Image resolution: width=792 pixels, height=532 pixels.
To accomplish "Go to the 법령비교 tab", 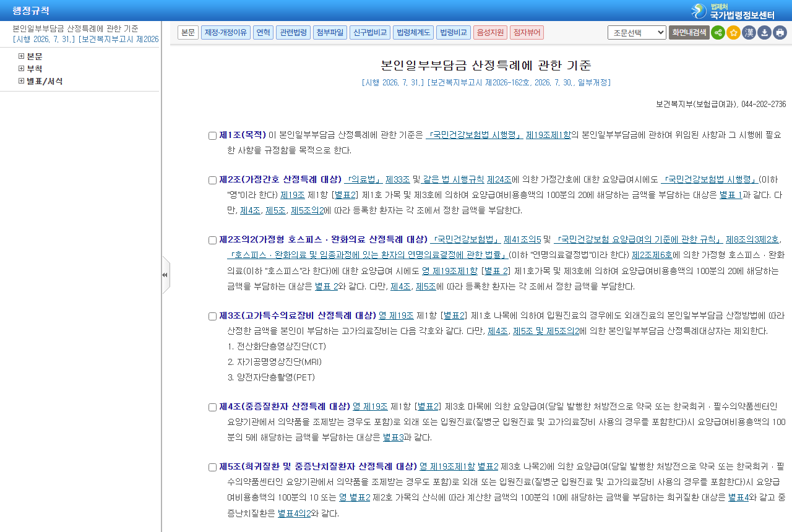I will point(454,32).
